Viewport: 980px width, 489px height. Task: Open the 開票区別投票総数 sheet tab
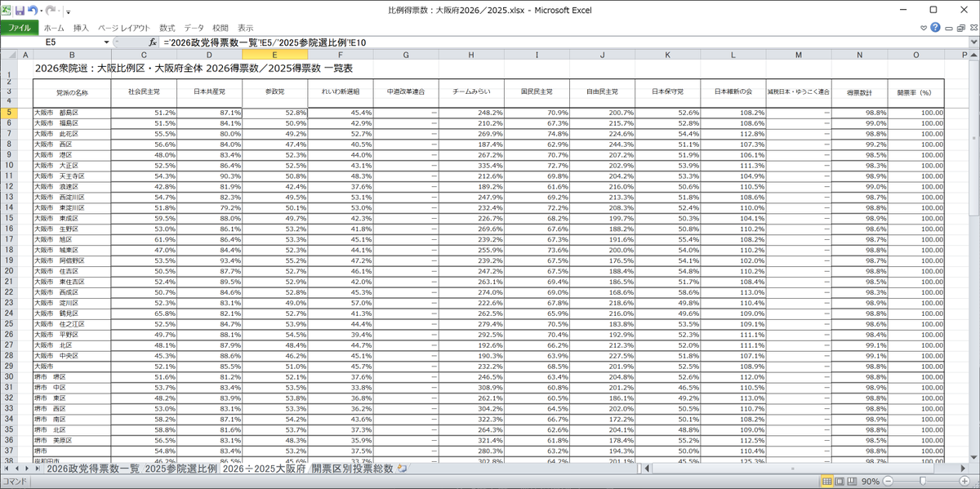352,469
